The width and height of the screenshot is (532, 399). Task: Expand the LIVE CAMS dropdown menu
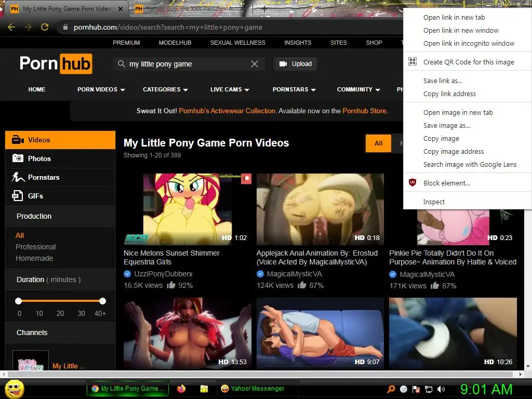click(230, 89)
